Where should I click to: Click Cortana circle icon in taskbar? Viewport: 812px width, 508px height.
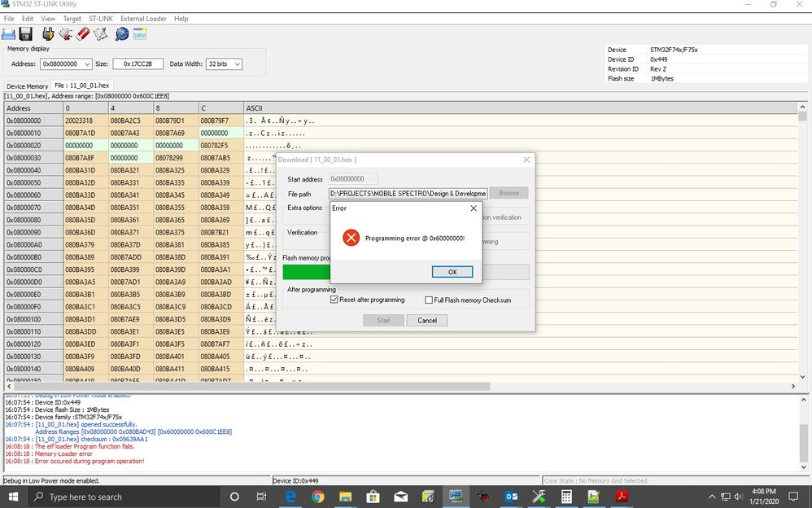(234, 497)
